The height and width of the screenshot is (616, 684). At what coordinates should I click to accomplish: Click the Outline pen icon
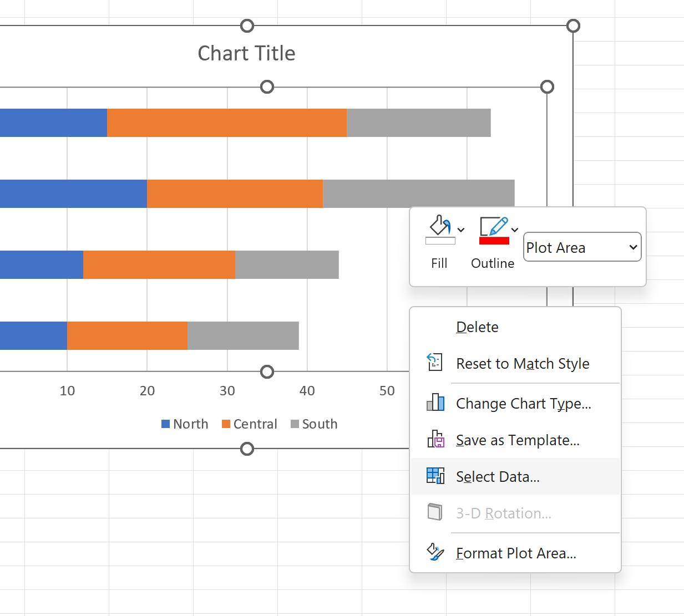click(x=494, y=230)
